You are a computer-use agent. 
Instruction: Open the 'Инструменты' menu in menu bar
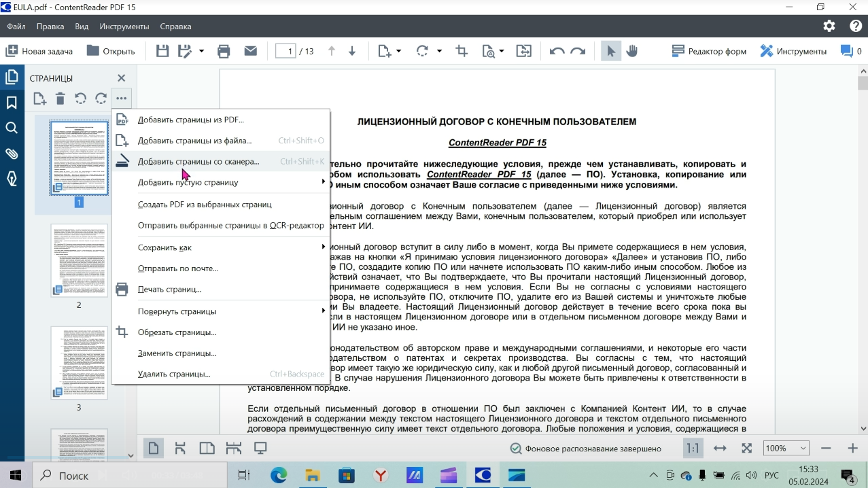[x=124, y=27]
